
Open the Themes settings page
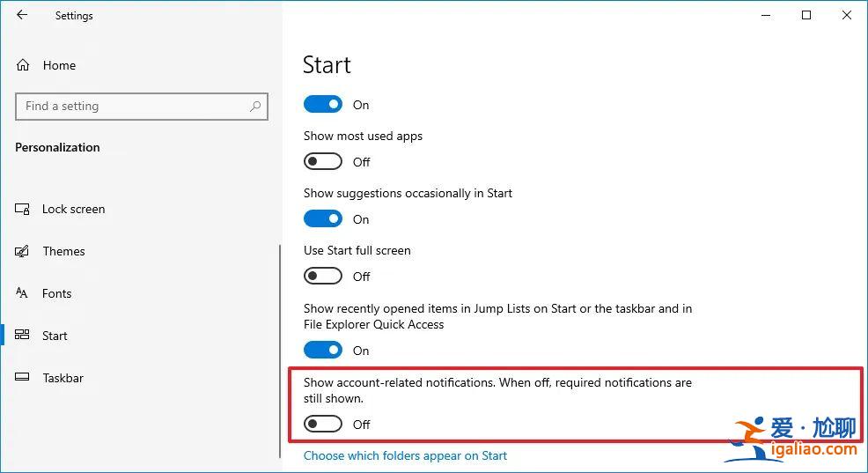pos(63,251)
